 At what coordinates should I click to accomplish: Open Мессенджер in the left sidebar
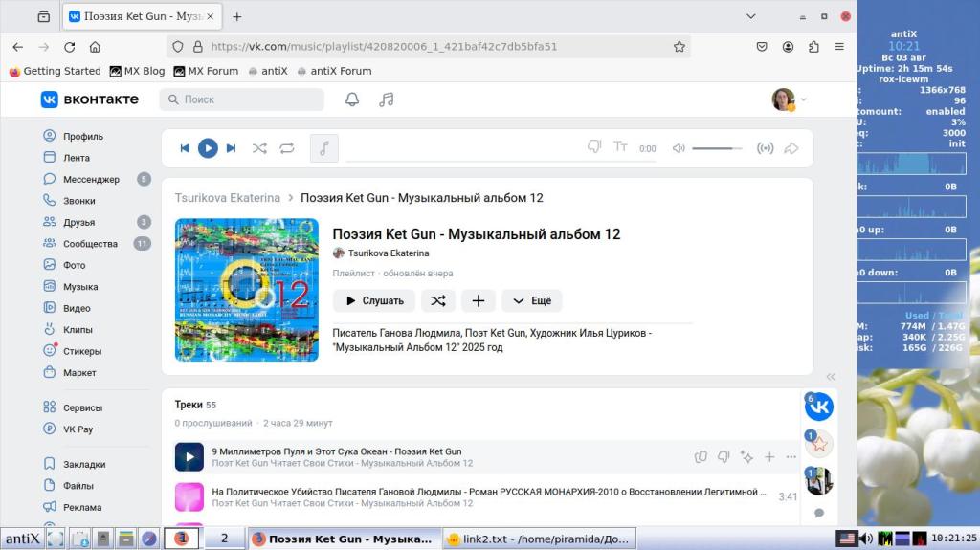[x=91, y=179]
